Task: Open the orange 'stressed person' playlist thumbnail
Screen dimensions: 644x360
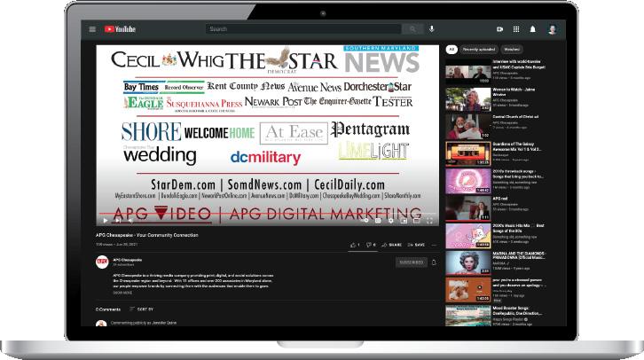Action: point(468,290)
